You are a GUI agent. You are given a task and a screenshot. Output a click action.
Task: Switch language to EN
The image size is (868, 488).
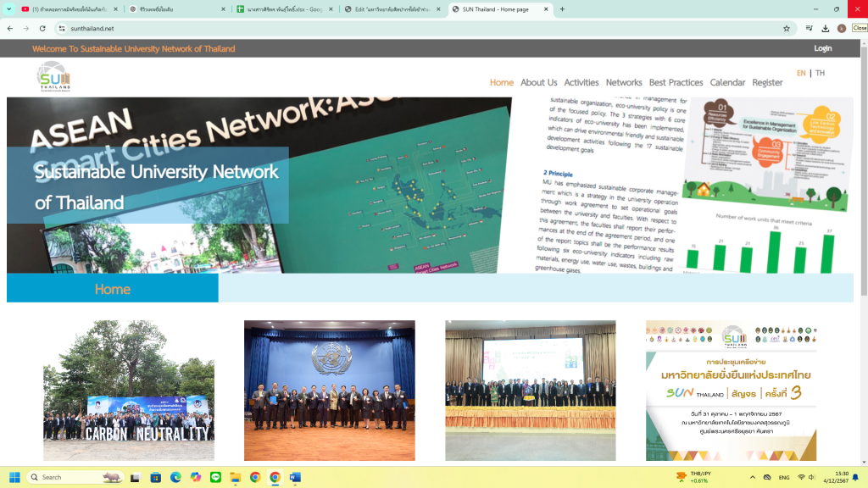coord(801,73)
